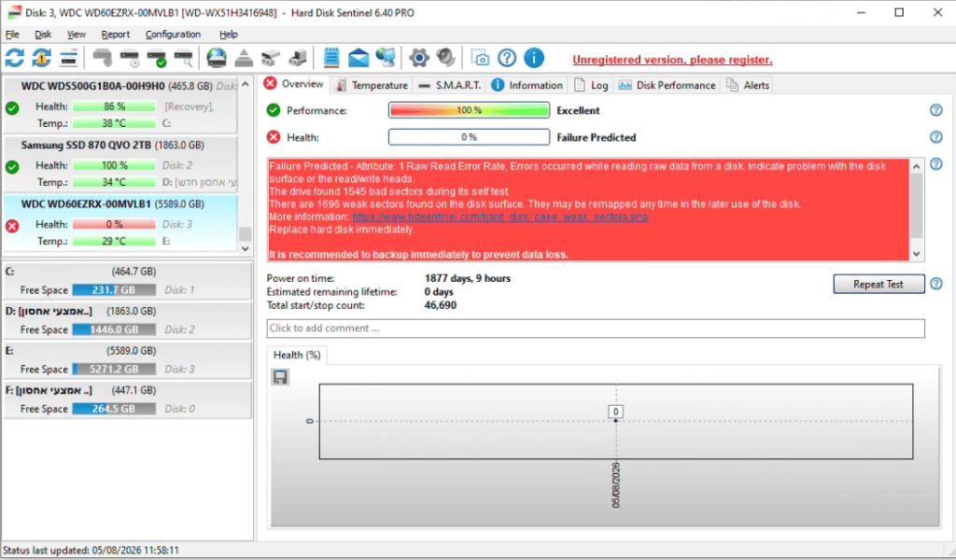
Task: Open the blue notepad report icon
Action: point(331,58)
